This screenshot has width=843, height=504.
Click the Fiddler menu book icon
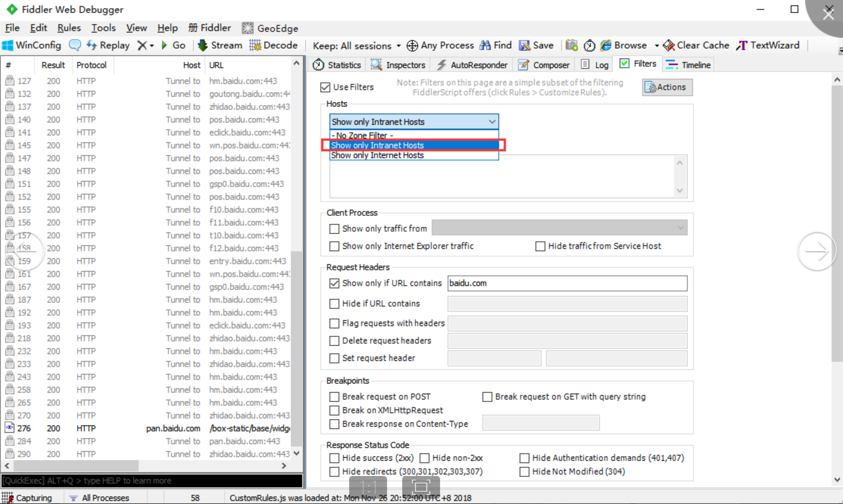pos(193,28)
